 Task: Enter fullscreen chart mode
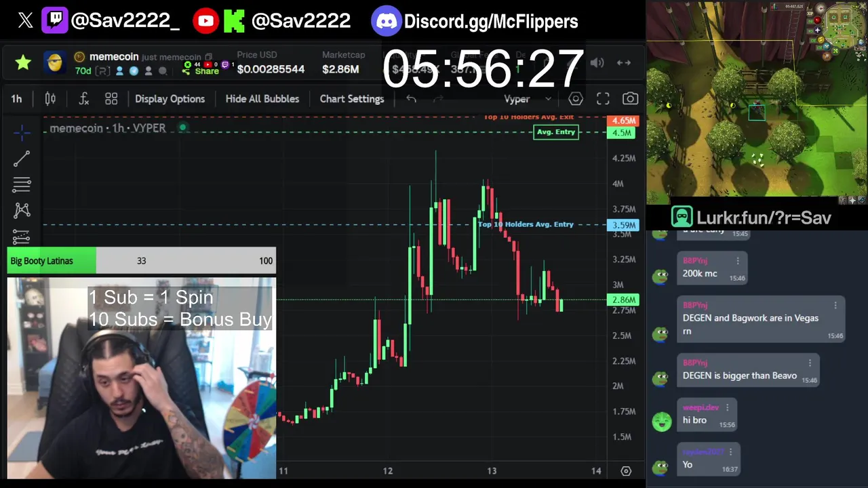pos(603,99)
